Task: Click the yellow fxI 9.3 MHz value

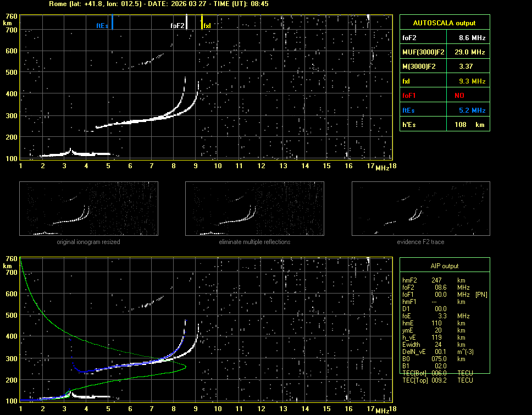Action: 472,81
